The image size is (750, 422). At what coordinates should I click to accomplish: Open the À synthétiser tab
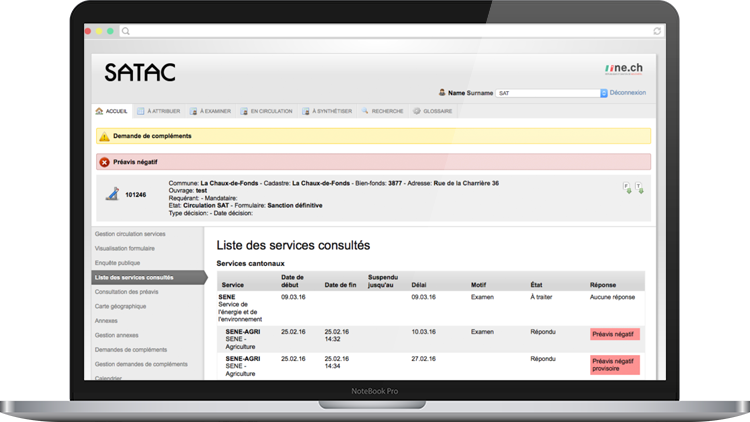(327, 111)
